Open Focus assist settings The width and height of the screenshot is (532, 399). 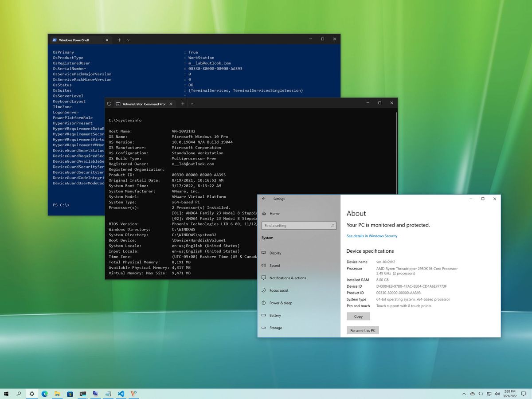[279, 290]
